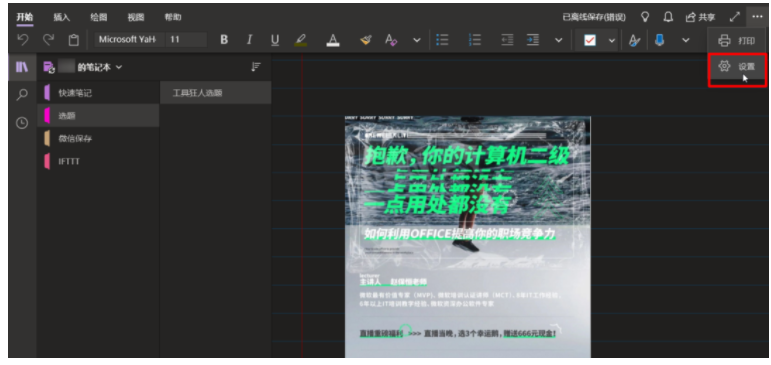Start dictation with the microphone icon

tap(660, 40)
